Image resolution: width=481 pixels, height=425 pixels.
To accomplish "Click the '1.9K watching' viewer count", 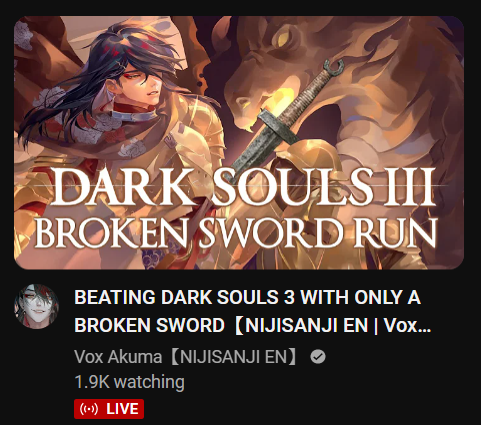I will (129, 382).
